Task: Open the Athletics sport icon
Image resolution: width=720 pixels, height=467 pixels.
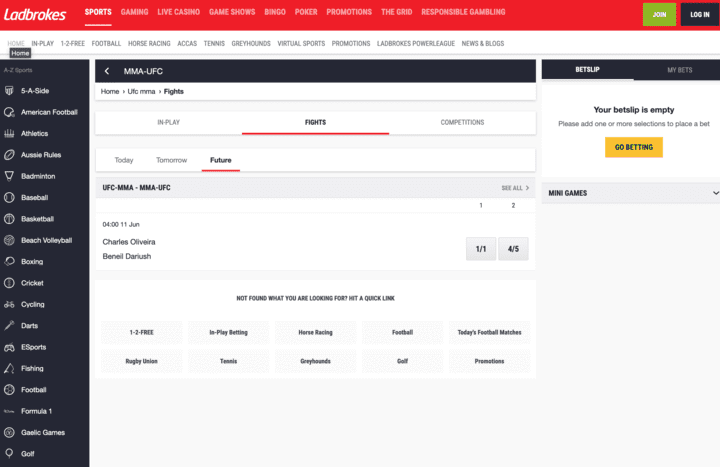Action: pyautogui.click(x=9, y=134)
